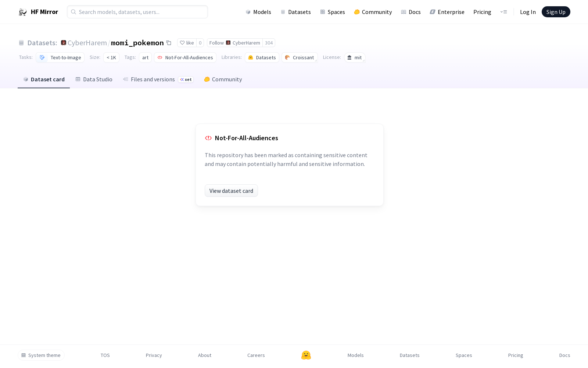
Task: Follow CyberHarem with the Follow button
Action: click(234, 43)
